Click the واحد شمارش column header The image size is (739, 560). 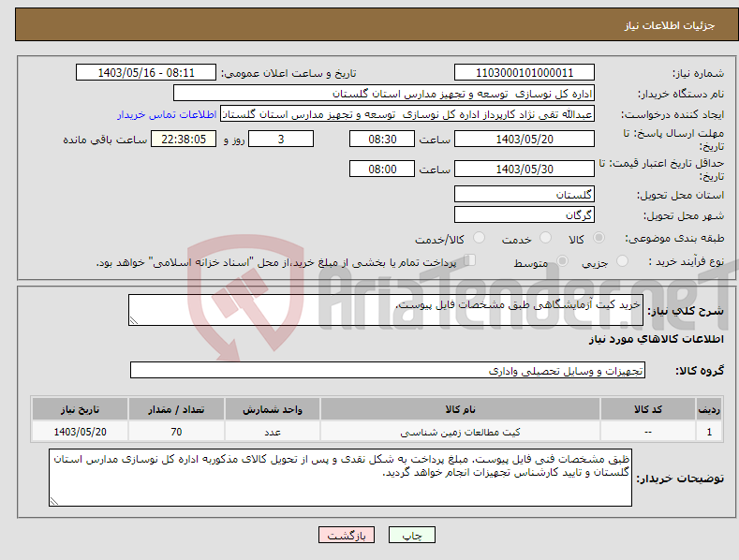click(x=273, y=409)
